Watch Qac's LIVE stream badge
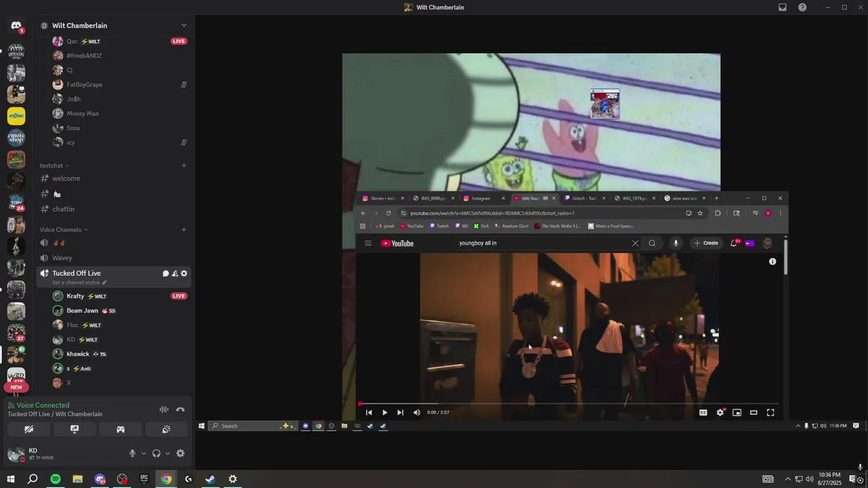The width and height of the screenshot is (868, 488). pos(179,41)
